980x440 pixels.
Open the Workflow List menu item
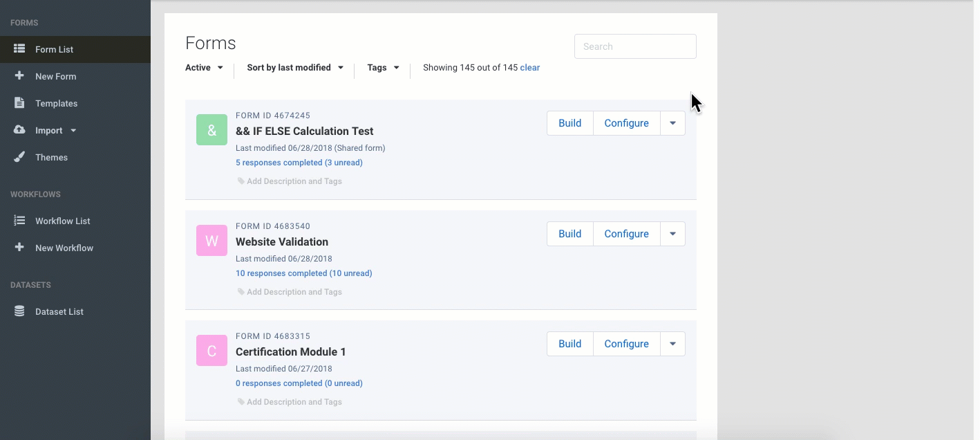(63, 221)
